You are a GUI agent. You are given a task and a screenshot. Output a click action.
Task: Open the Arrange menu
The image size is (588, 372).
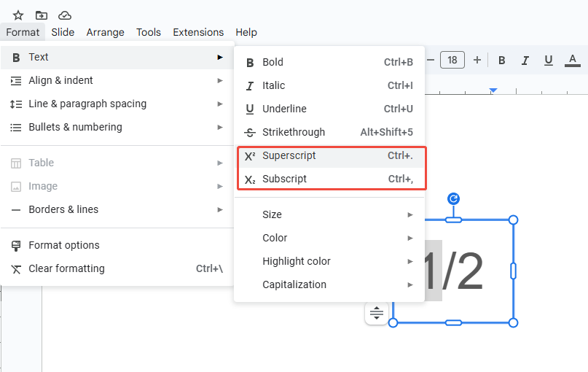pos(106,32)
